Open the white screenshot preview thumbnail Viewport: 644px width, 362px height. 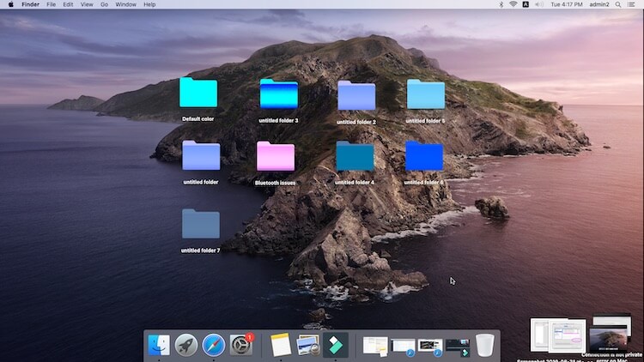559,335
